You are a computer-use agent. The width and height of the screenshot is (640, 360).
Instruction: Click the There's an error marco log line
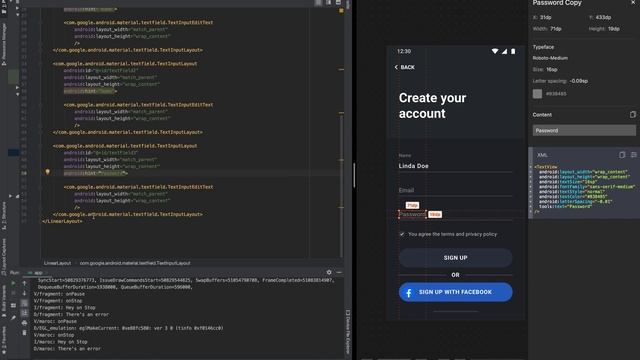click(67, 349)
